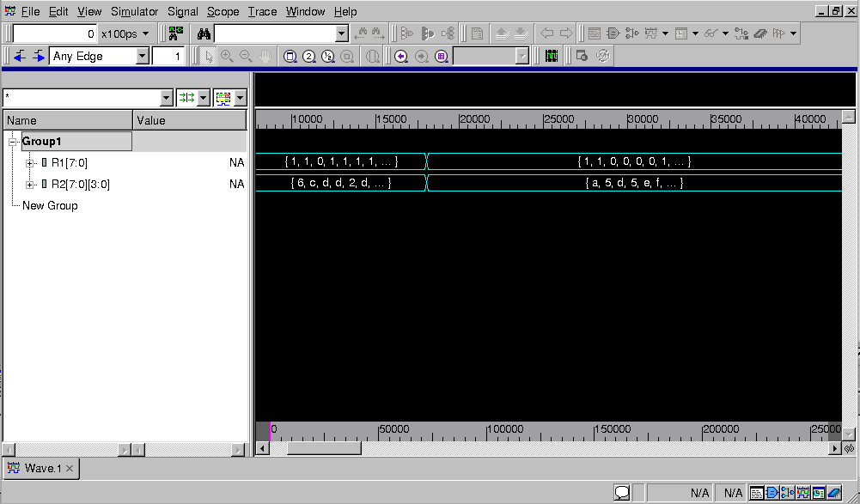Open the Window menu
Screen dimensions: 860x504
(305, 11)
